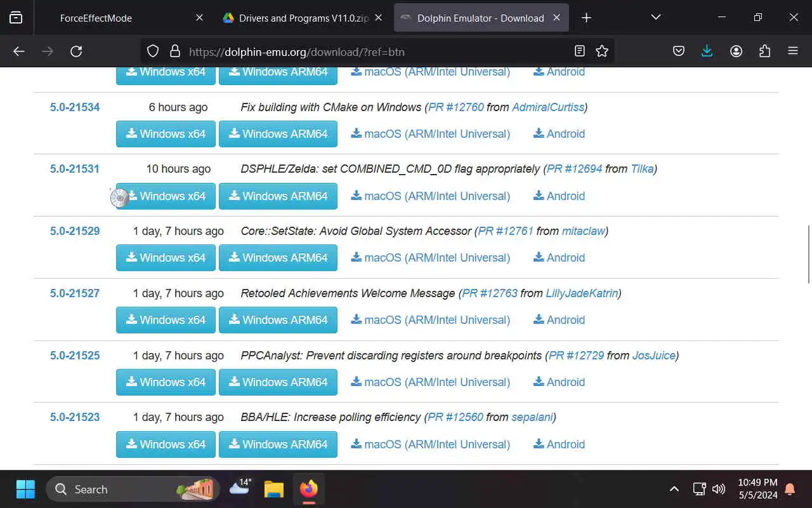The width and height of the screenshot is (812, 508).
Task: Show hidden system tray icons
Action: (x=674, y=489)
